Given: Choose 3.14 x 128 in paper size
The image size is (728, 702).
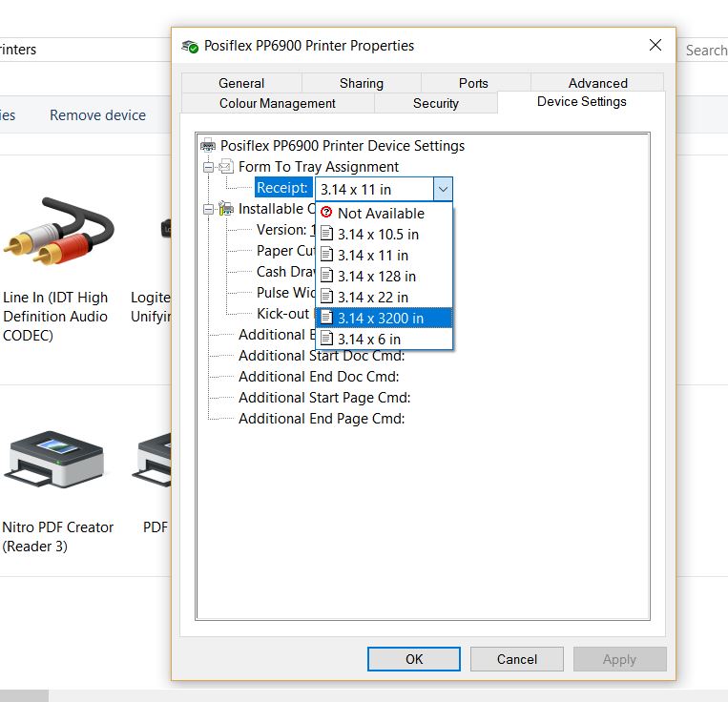Looking at the screenshot, I should (x=384, y=276).
